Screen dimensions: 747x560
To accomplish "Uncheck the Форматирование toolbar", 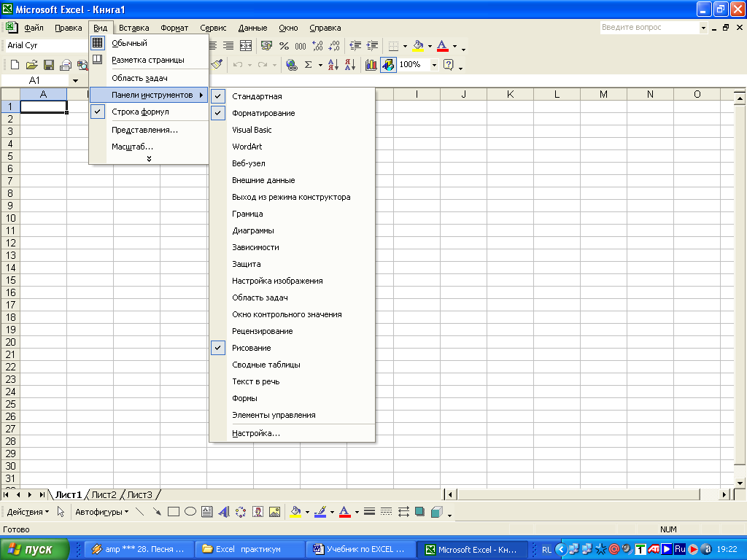I will point(293,113).
